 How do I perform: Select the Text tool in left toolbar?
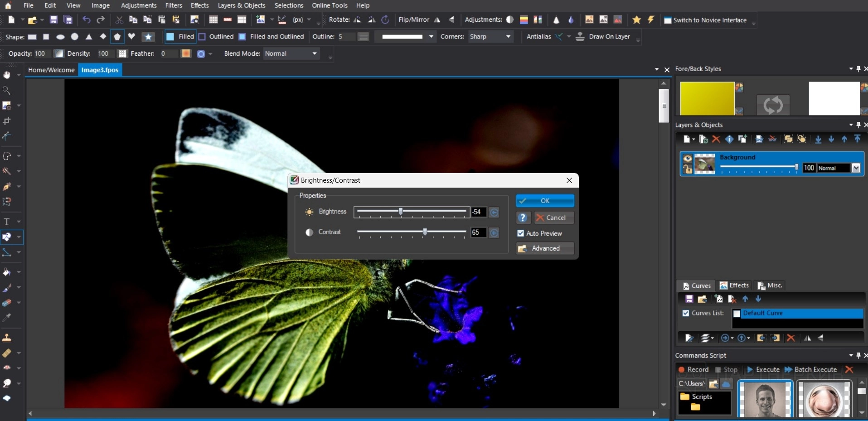(7, 222)
